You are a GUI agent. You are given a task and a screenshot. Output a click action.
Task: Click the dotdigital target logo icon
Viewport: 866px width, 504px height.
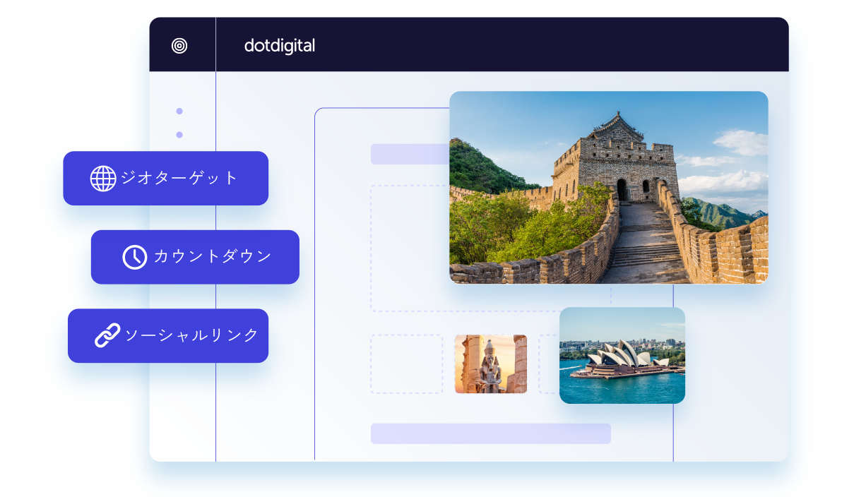click(x=179, y=46)
